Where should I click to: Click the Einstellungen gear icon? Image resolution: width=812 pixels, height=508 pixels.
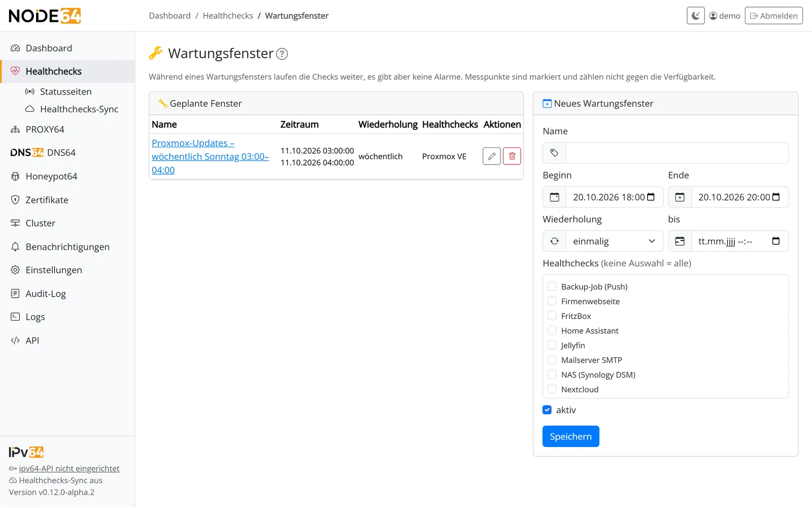coord(15,270)
